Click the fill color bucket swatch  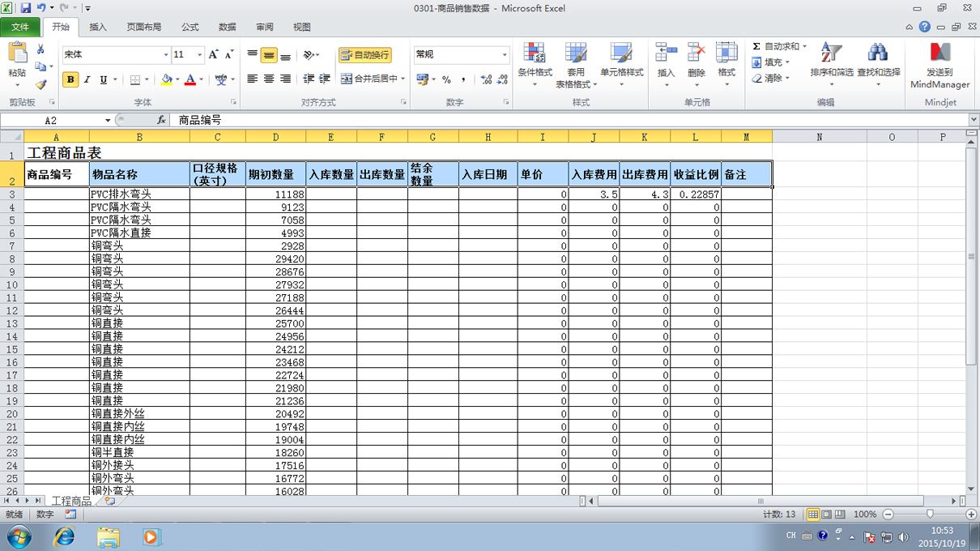(x=166, y=79)
